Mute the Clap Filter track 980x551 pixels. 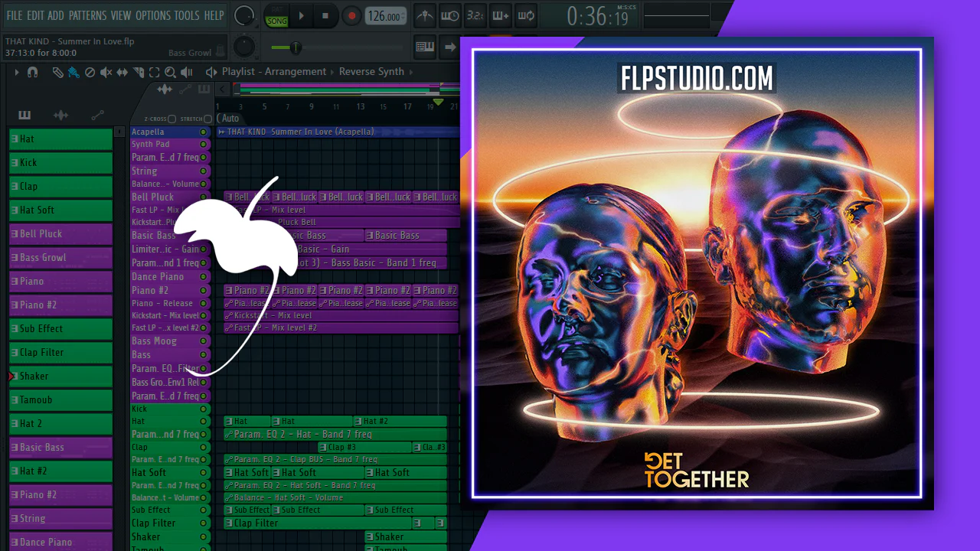[203, 523]
